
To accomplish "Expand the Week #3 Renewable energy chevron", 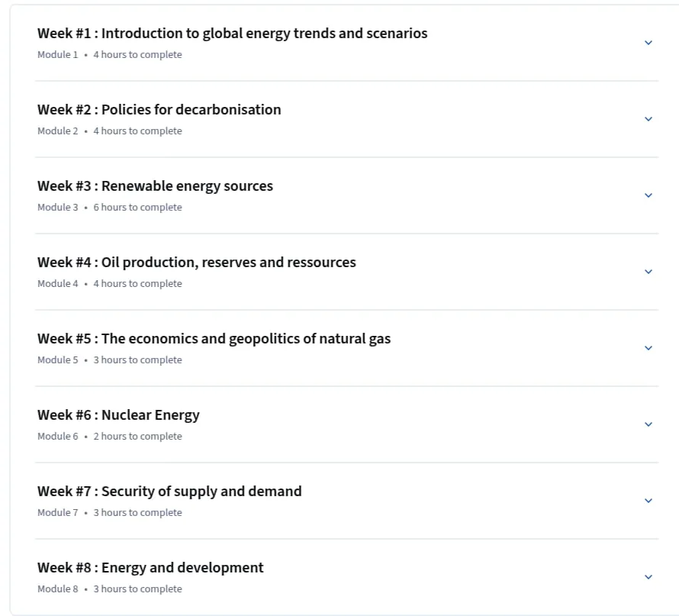I will [x=648, y=195].
